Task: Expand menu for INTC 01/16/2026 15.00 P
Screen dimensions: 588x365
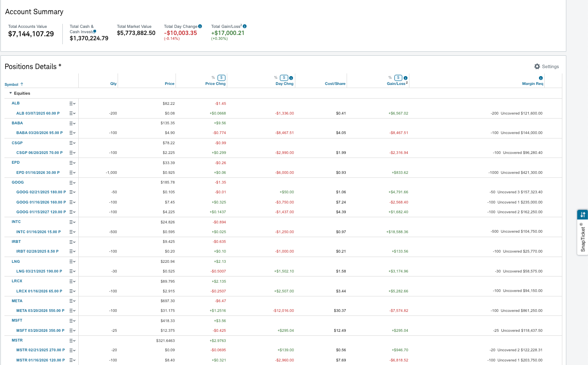Action: click(73, 232)
